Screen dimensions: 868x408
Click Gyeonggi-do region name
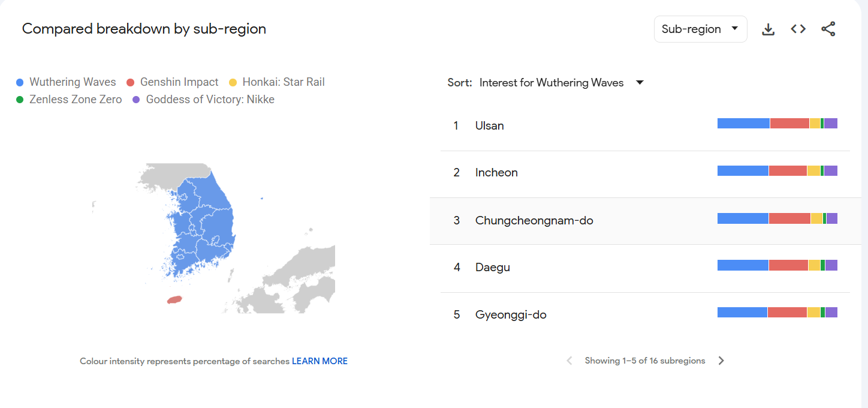click(x=511, y=314)
